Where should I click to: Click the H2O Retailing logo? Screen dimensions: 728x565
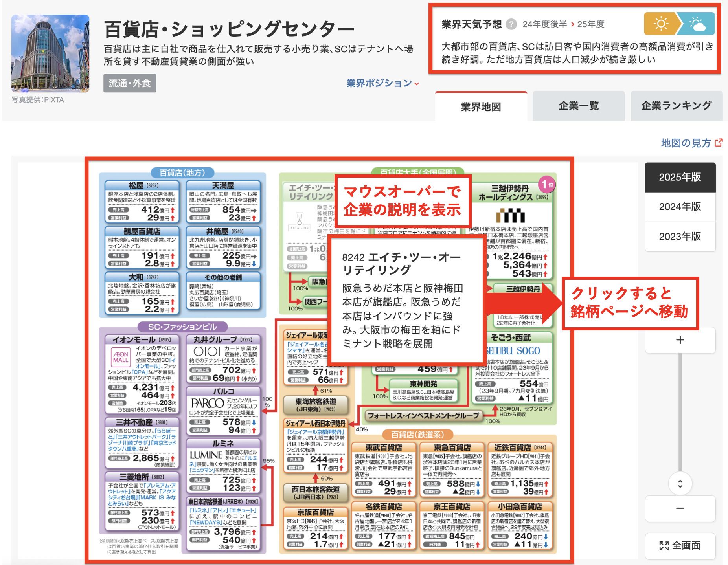click(x=300, y=221)
